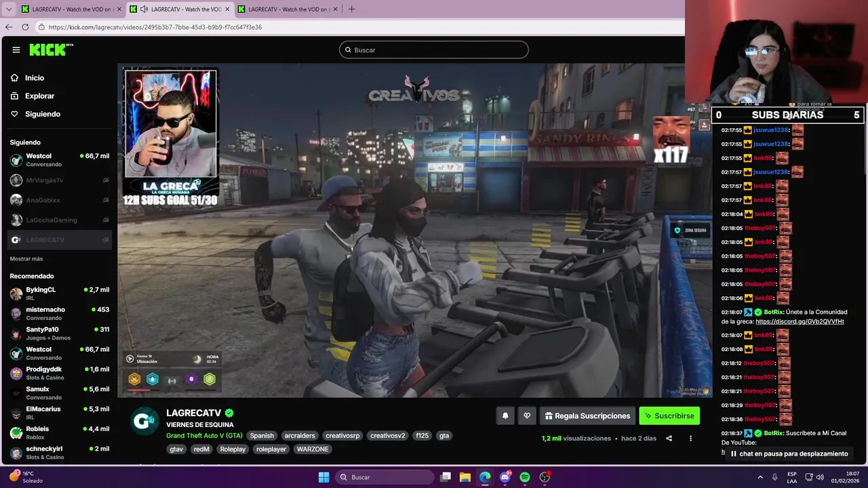
Task: Select the roleplayer tag
Action: pos(271,449)
